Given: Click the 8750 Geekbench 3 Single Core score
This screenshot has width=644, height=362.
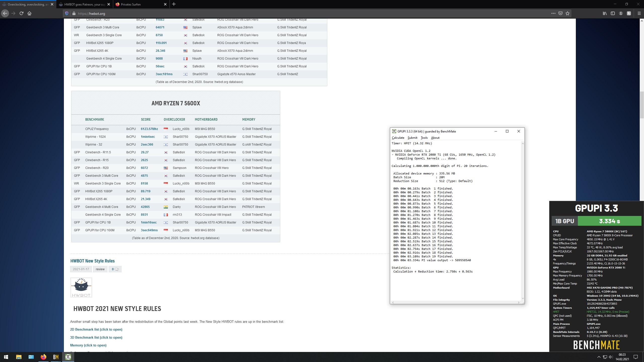Looking at the screenshot, I should click(x=159, y=35).
